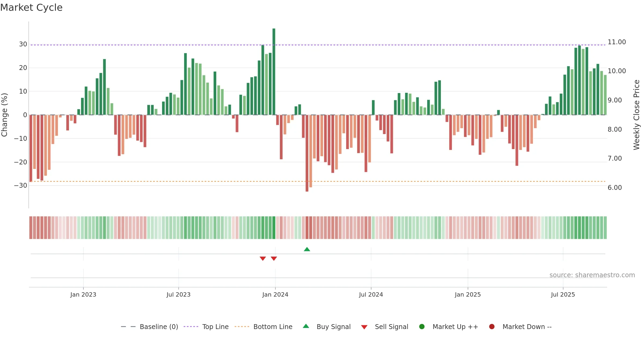644x362 pixels.
Task: Click the 6.00 price axis label
Action: [615, 188]
